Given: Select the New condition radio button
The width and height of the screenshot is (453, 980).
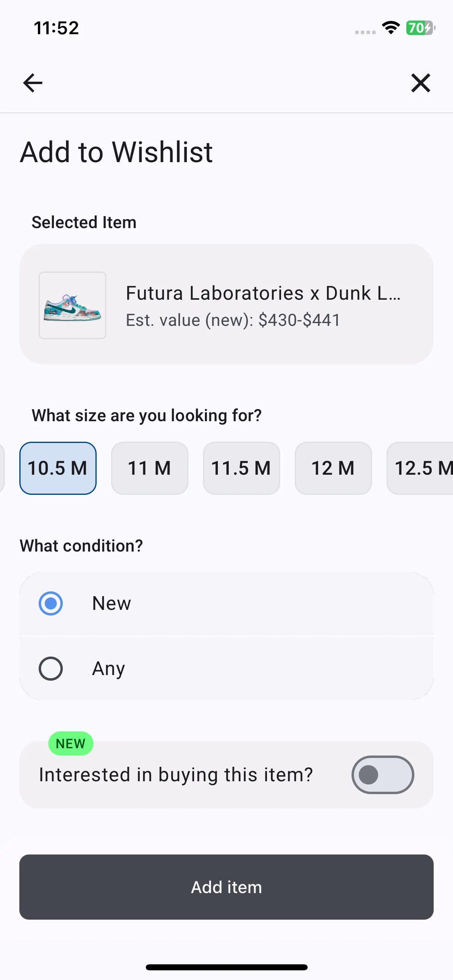Looking at the screenshot, I should (x=51, y=603).
